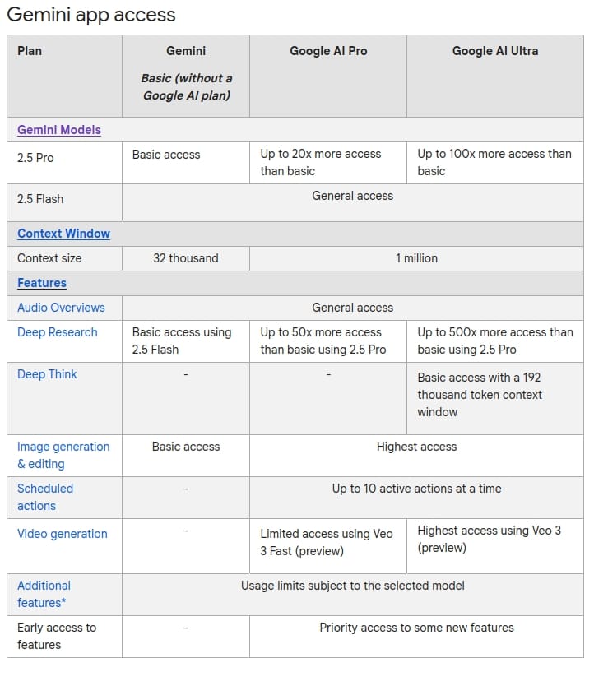
Task: Open the Features section link
Action: [x=41, y=283]
